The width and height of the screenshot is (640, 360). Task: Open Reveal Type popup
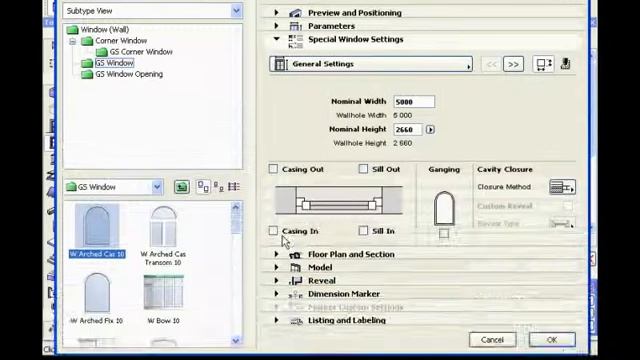coord(562,224)
